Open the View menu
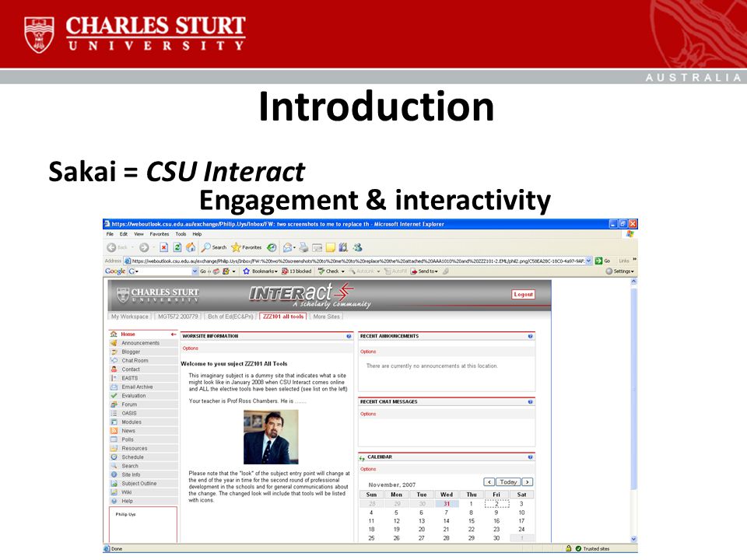The width and height of the screenshot is (747, 560). pos(139,234)
